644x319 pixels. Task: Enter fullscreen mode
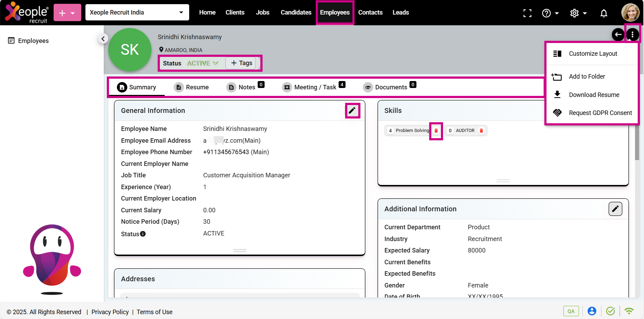pyautogui.click(x=527, y=13)
